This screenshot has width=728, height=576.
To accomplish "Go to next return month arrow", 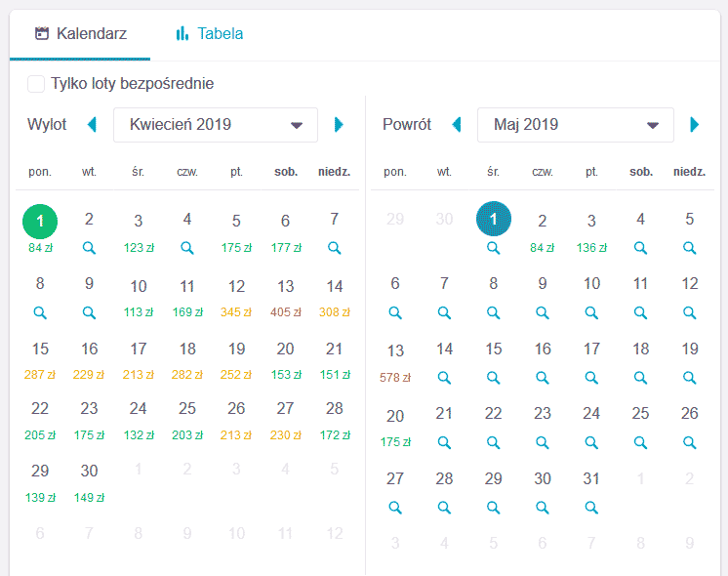I will (x=694, y=125).
